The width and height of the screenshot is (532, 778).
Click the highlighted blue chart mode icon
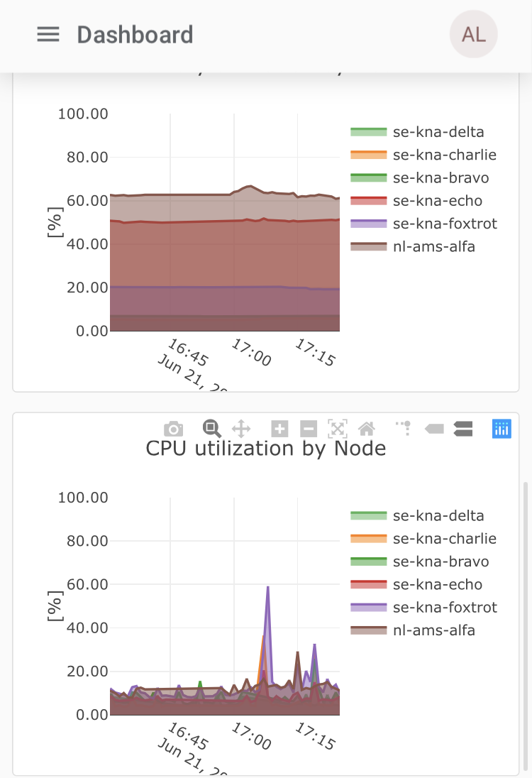click(x=501, y=429)
